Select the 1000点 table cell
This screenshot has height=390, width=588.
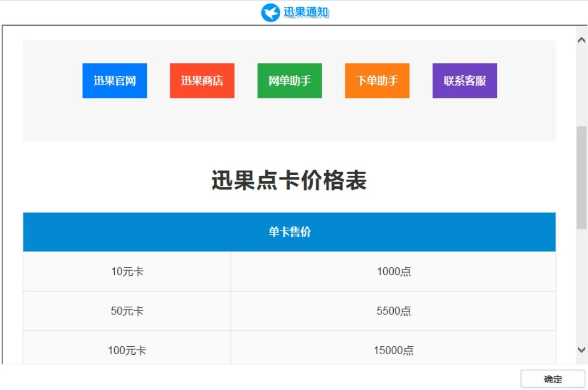393,271
